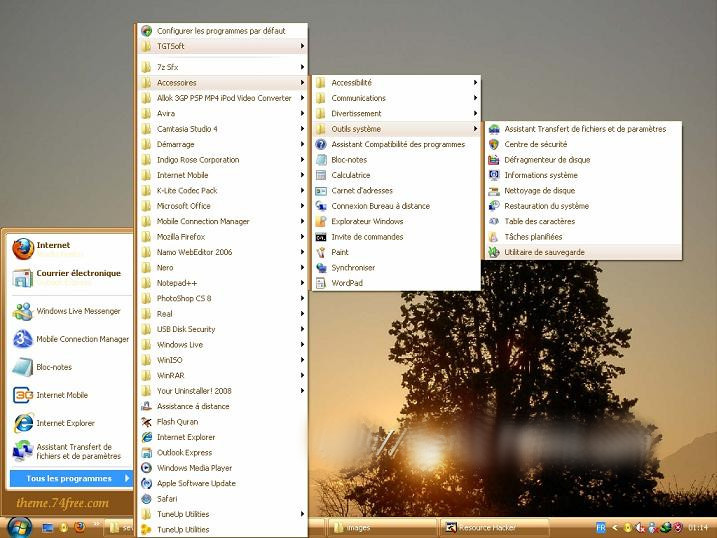Click Resource Hacker taskbar button

[493, 527]
